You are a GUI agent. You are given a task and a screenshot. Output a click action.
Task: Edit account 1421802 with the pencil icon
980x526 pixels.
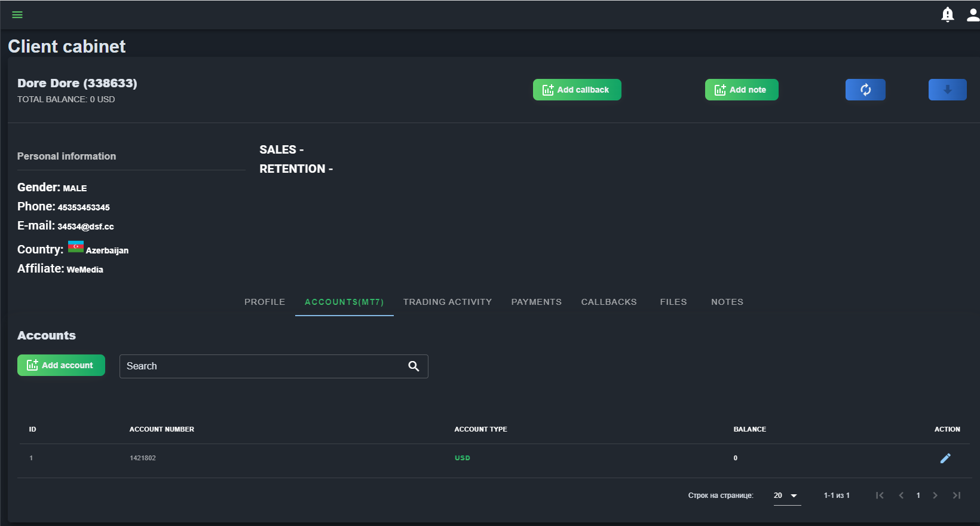click(x=945, y=458)
